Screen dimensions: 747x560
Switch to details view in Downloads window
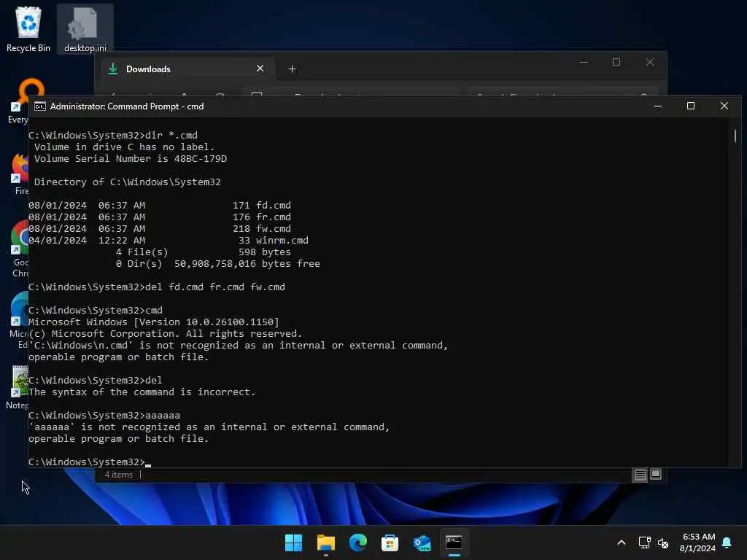pyautogui.click(x=640, y=474)
